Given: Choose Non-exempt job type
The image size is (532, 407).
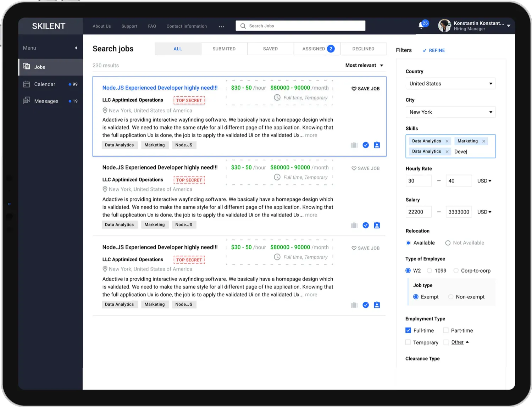Looking at the screenshot, I should [x=451, y=297].
